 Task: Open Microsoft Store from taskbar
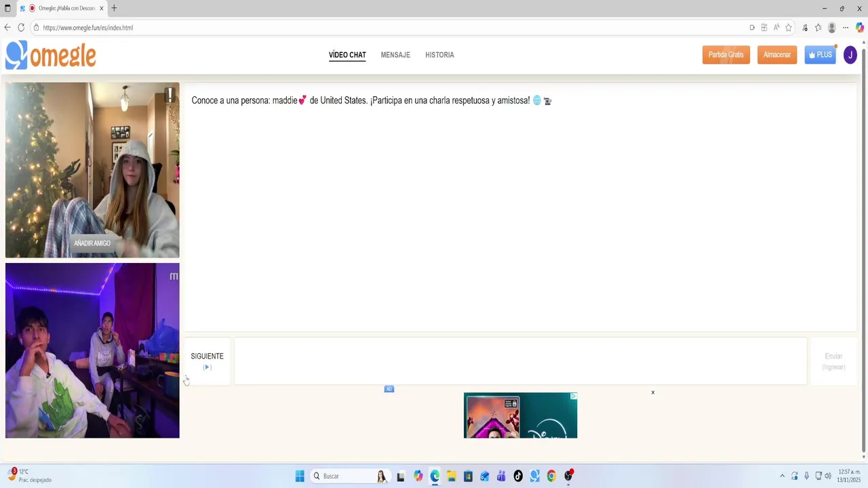click(468, 476)
